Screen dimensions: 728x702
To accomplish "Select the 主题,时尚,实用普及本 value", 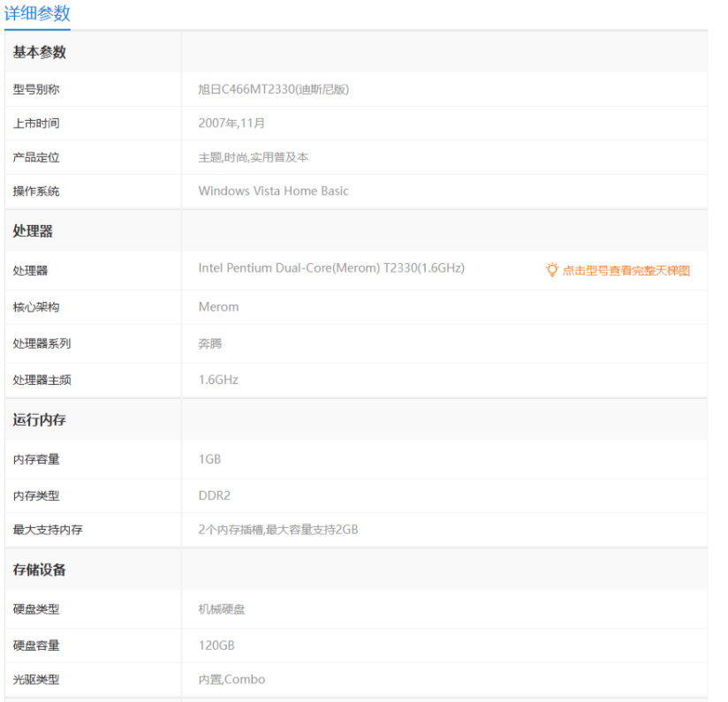I will [x=253, y=157].
